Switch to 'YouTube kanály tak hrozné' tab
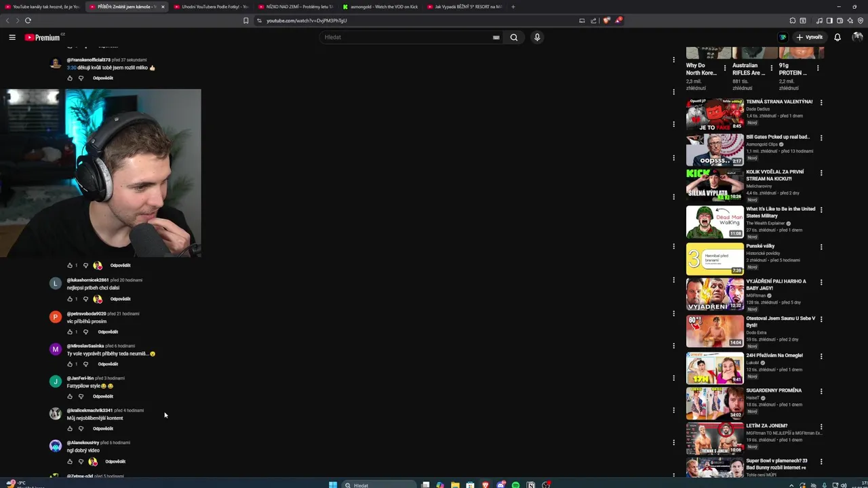868x488 pixels. point(42,7)
